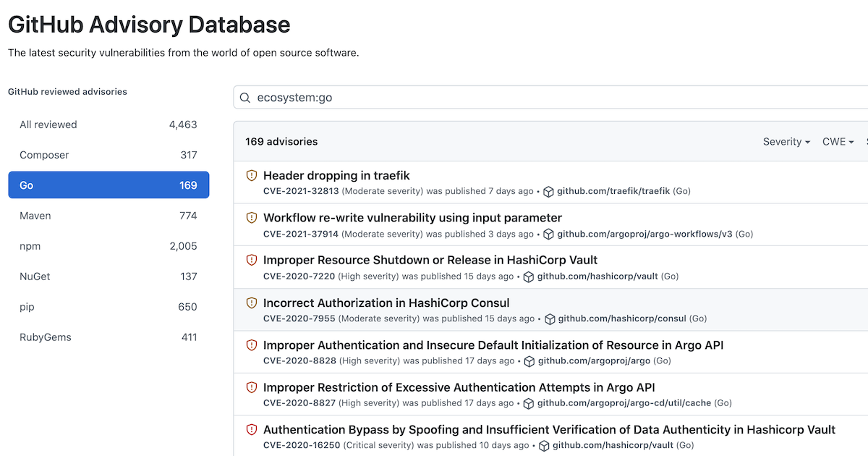Click package icon beside github.com/argoproj/argo-cd/util/cache

529,403
